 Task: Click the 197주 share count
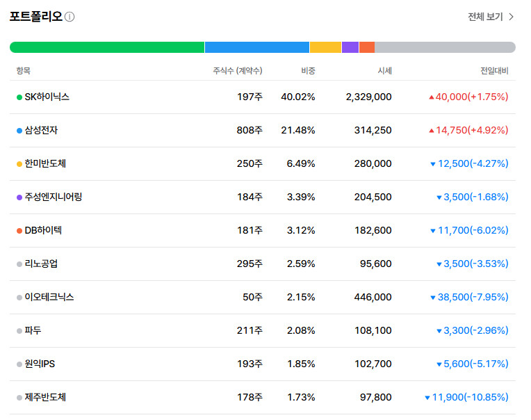click(x=250, y=97)
